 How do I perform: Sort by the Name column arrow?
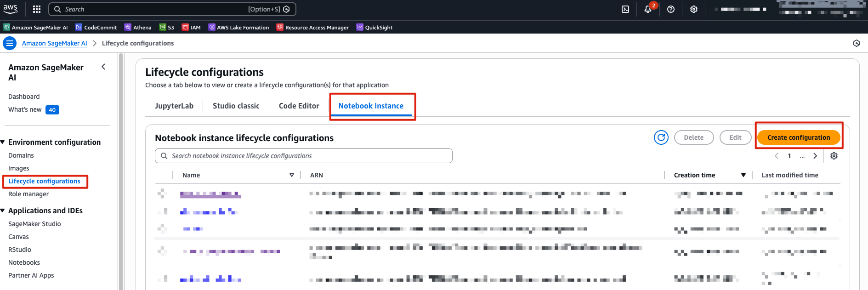tap(291, 175)
